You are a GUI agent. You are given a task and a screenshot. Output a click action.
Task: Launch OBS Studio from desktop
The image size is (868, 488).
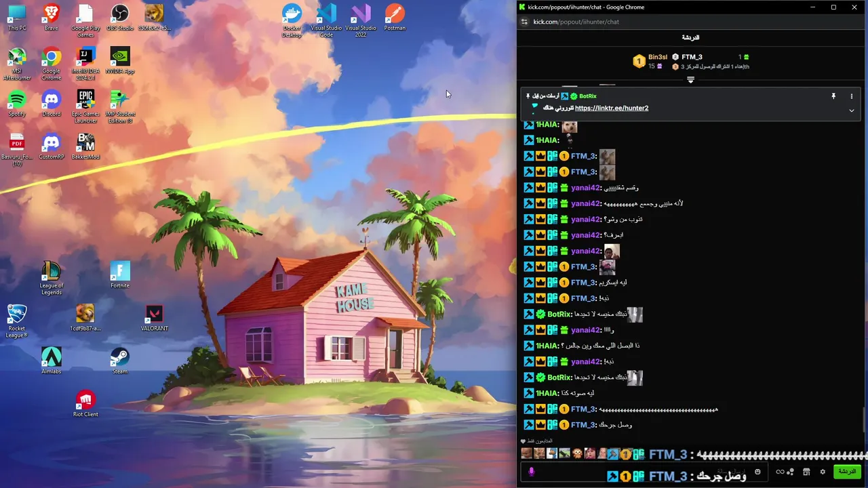(120, 18)
